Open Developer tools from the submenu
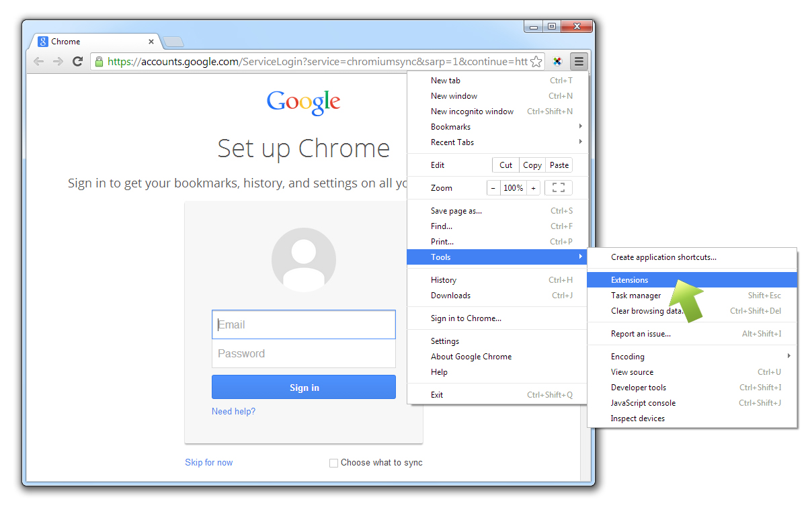The width and height of the screenshot is (812, 532). click(x=692, y=388)
